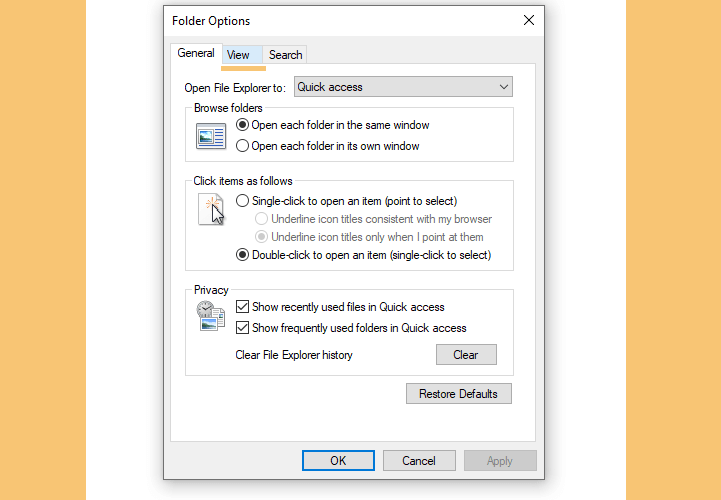
Task: Confirm with the OK button
Action: click(338, 460)
